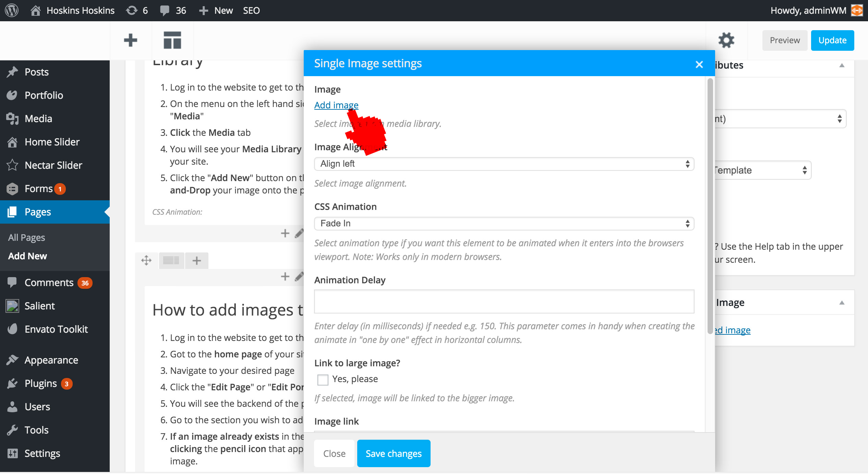Click the add column plus next to row layout

click(x=197, y=261)
